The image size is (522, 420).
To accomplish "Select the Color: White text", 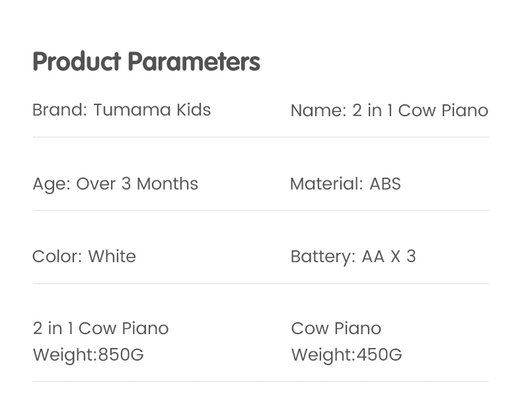I will pos(84,257).
